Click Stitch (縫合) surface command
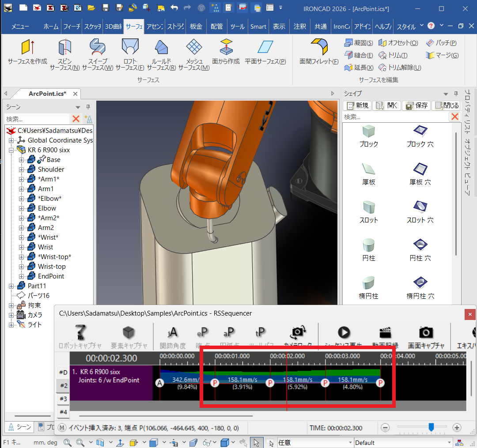This screenshot has height=448, width=477. coord(359,55)
